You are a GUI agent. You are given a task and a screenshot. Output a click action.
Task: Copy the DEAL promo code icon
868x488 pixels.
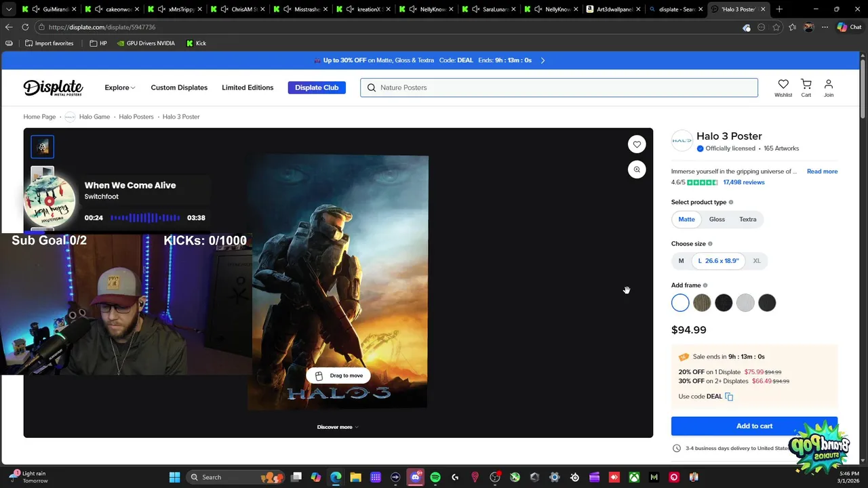729,396
